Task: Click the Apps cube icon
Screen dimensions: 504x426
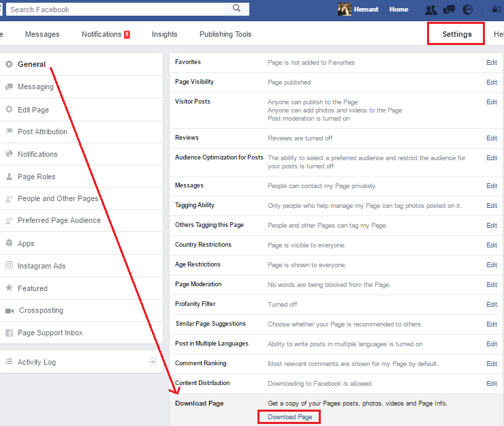Action: pos(10,243)
